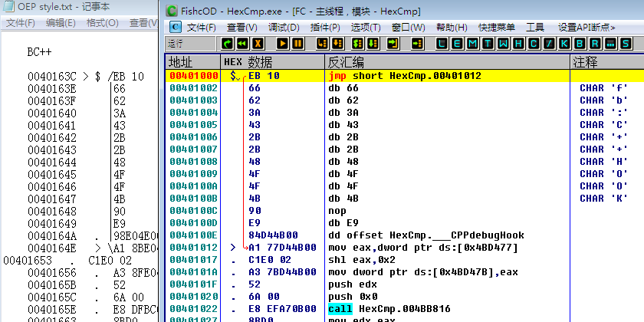Open the 插件(P) plugins menu

click(x=325, y=28)
